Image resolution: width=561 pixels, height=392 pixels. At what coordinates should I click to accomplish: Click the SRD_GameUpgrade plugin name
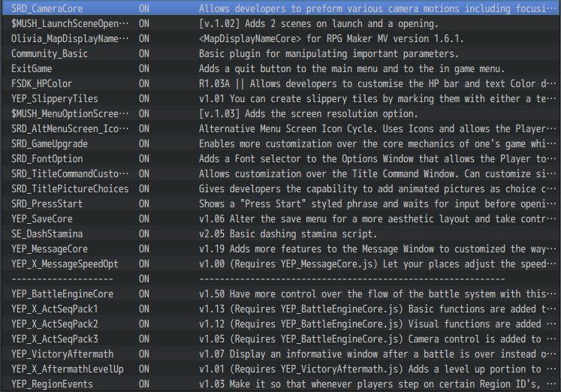coord(50,144)
